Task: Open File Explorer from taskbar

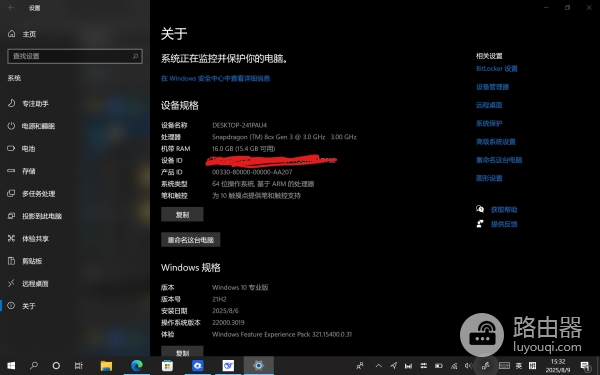Action: 106,366
